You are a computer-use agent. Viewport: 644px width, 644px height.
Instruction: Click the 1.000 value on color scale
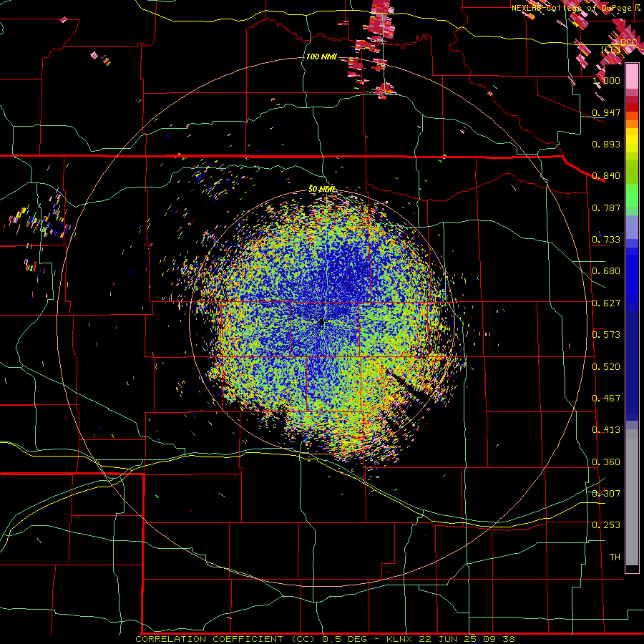(x=606, y=80)
